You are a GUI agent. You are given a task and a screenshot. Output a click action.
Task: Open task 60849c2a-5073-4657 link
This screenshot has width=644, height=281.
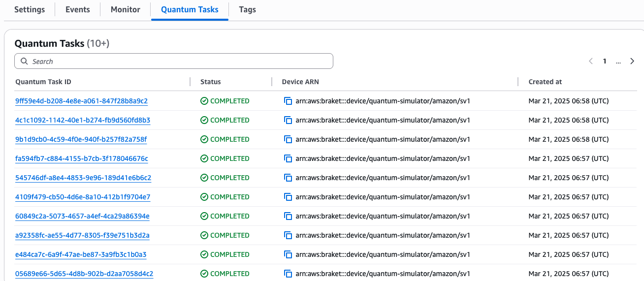coord(82,216)
